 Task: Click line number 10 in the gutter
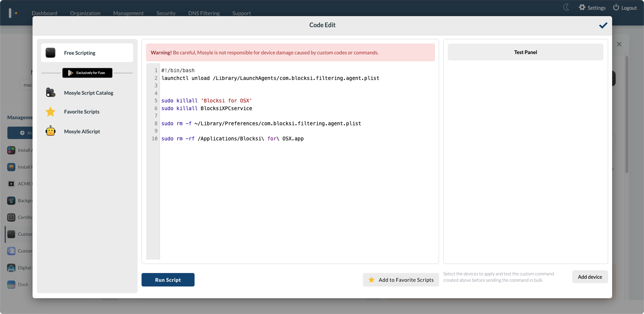point(154,139)
